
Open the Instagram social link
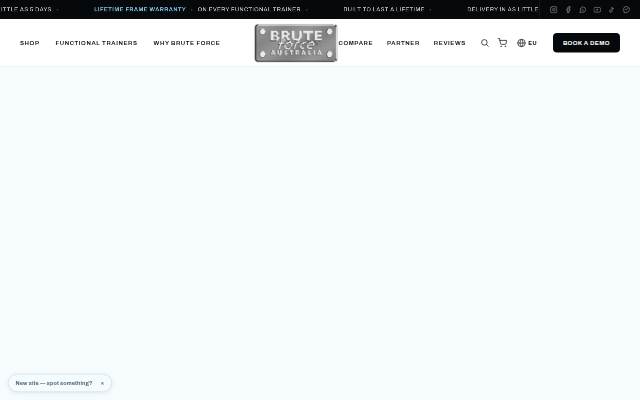(x=553, y=9)
